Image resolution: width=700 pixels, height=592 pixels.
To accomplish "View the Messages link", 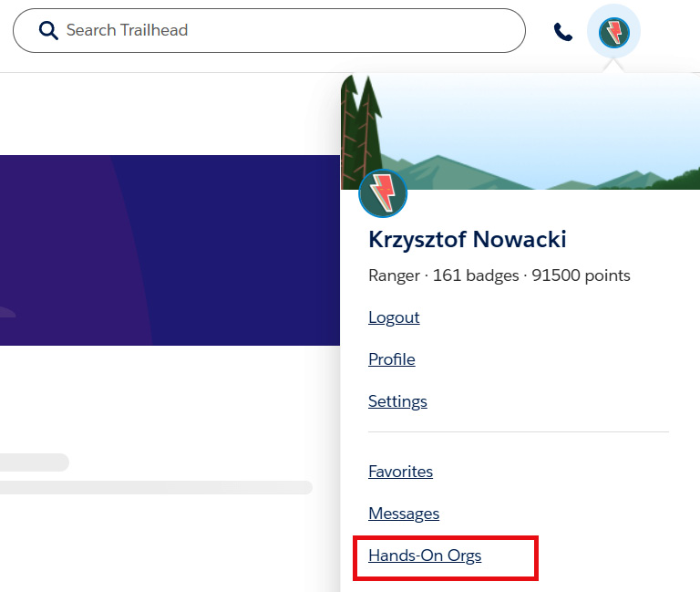I will (x=404, y=514).
